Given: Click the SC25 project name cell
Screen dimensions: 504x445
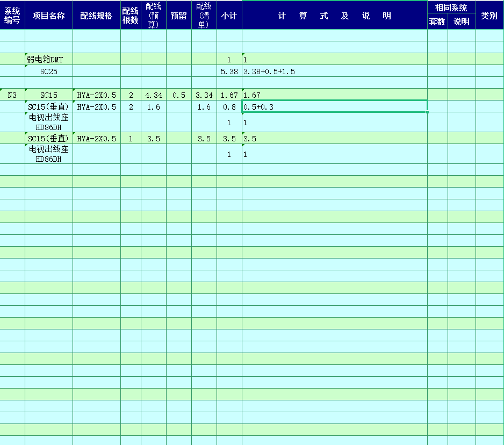Looking at the screenshot, I should pos(48,71).
